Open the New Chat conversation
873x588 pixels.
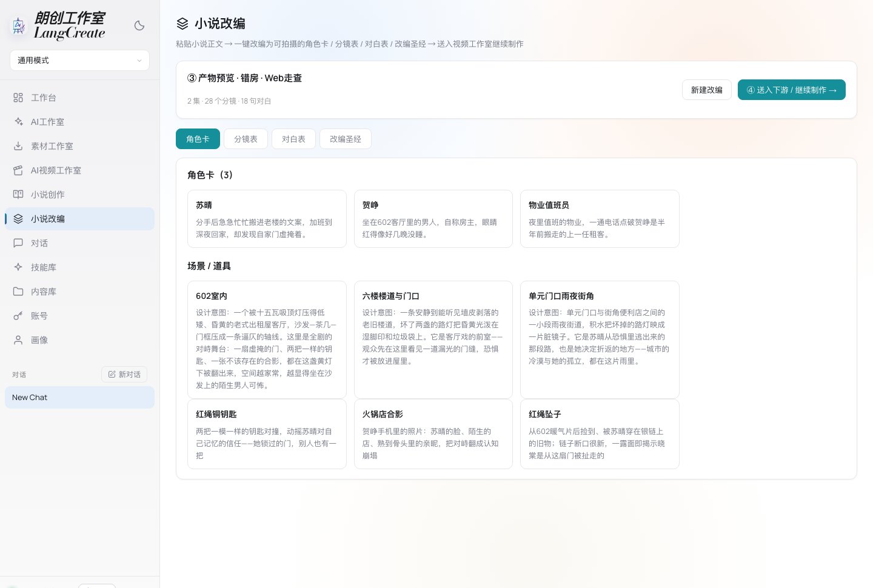[79, 398]
